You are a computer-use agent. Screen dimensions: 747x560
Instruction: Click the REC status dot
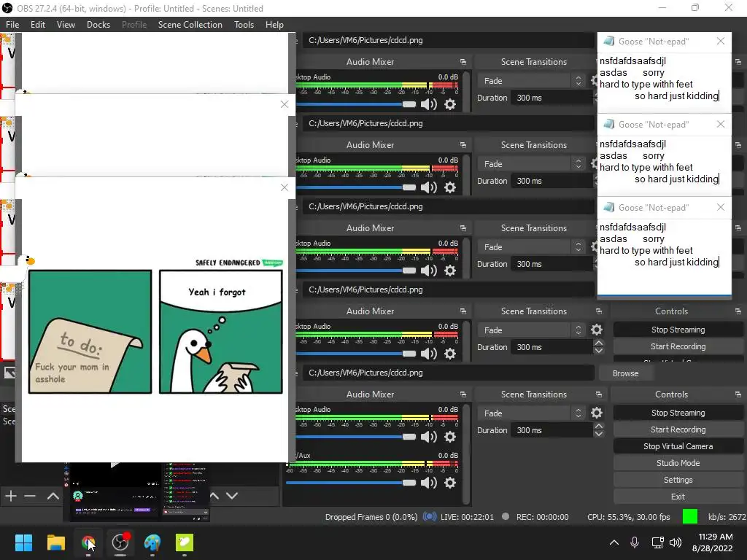(506, 516)
